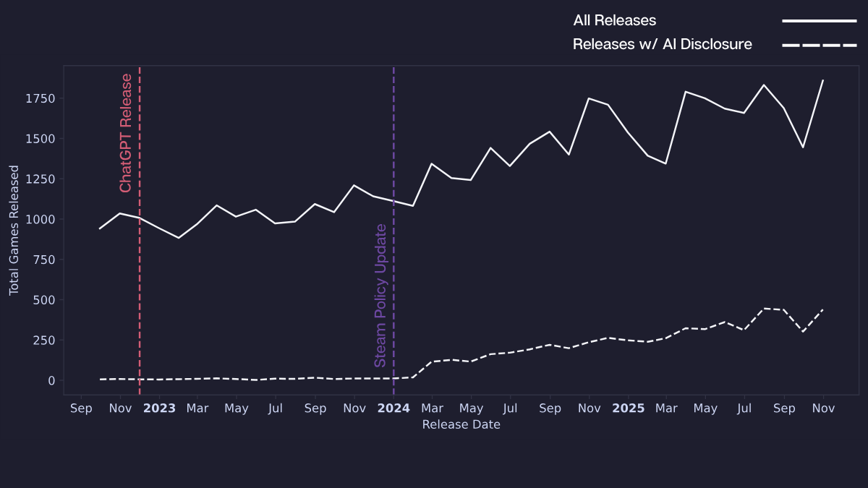This screenshot has height=488, width=868.
Task: Click the Jul tick label left of 2023
Action: [x=276, y=408]
